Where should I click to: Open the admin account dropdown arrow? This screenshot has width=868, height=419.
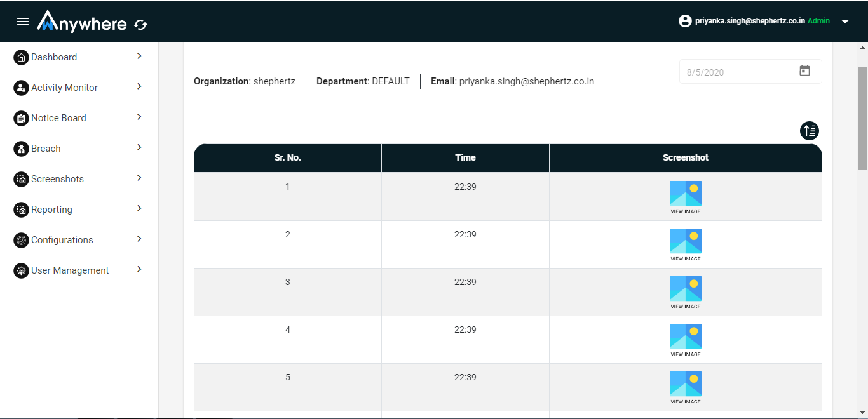point(845,22)
